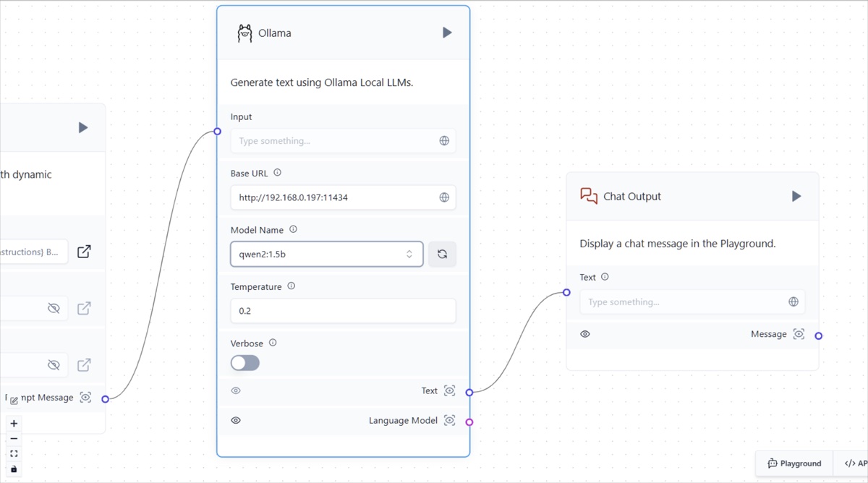This screenshot has width=868, height=483.
Task: Open the API panel button
Action: point(851,463)
